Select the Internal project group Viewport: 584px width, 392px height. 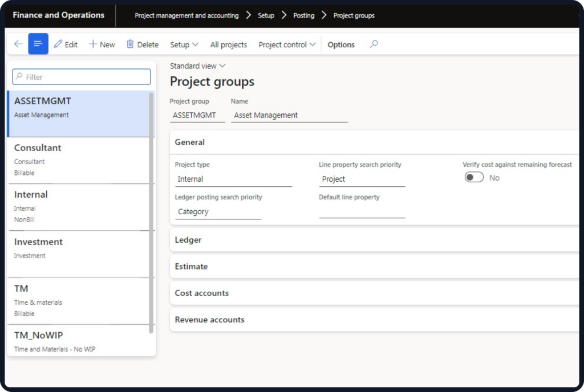coord(79,207)
